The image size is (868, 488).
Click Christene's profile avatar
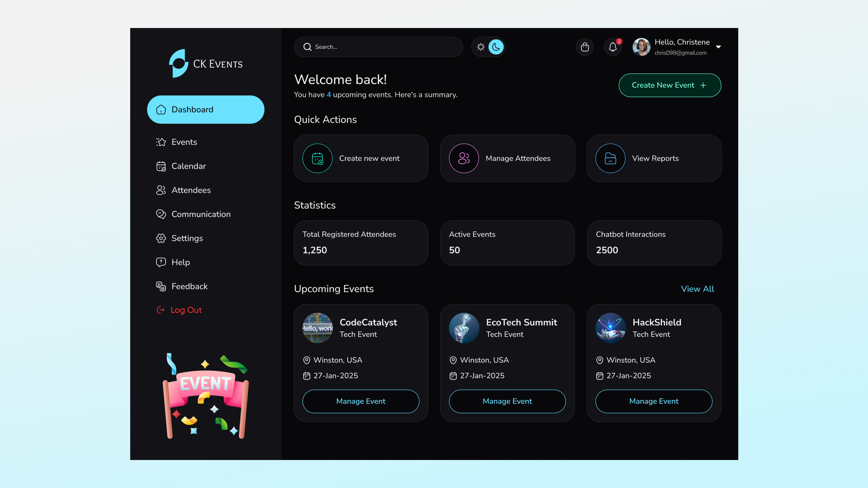641,47
